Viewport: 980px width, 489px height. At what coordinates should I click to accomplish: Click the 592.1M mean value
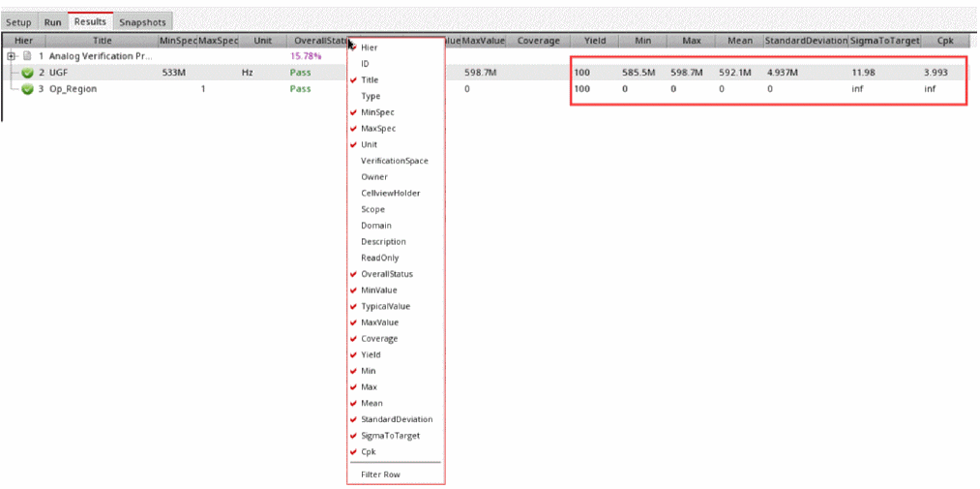coord(734,73)
